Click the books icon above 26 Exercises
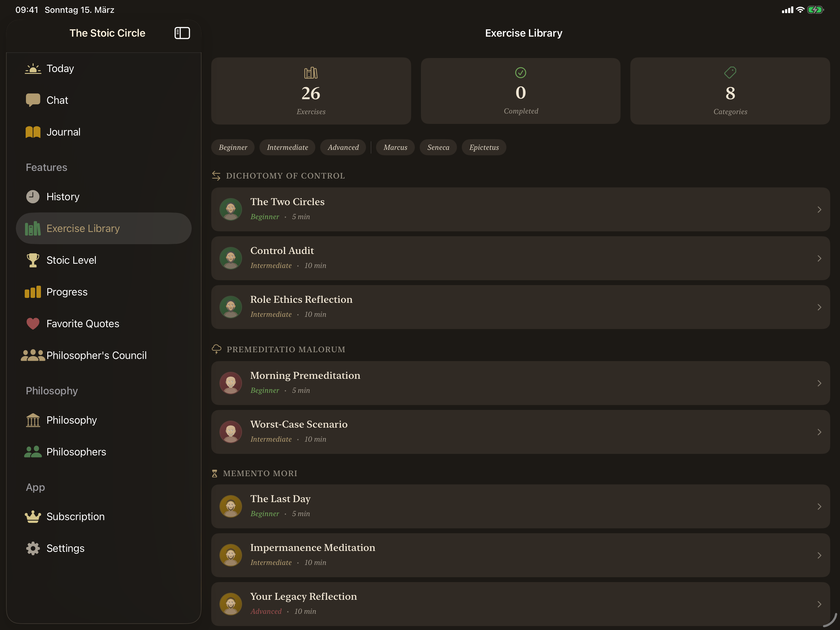Viewport: 840px width, 630px height. (311, 73)
